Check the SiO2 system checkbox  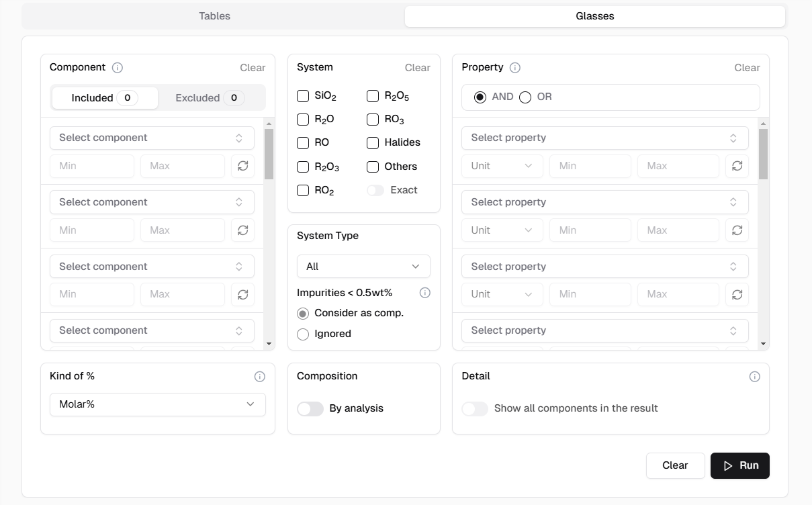pos(303,96)
